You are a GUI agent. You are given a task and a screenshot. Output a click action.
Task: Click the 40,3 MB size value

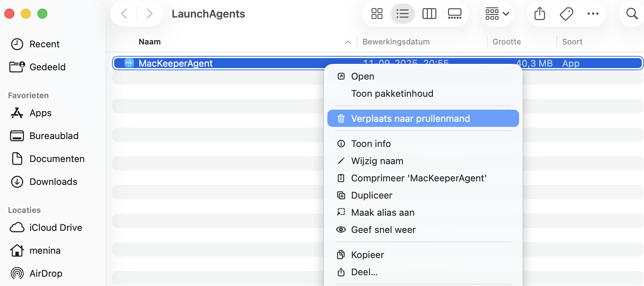coord(534,63)
